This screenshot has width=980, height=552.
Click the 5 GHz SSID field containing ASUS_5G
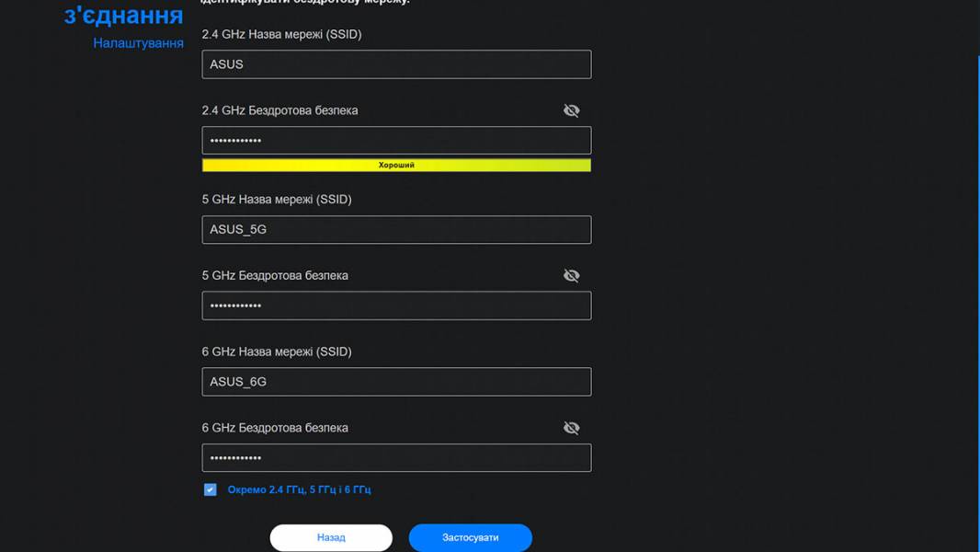click(396, 229)
